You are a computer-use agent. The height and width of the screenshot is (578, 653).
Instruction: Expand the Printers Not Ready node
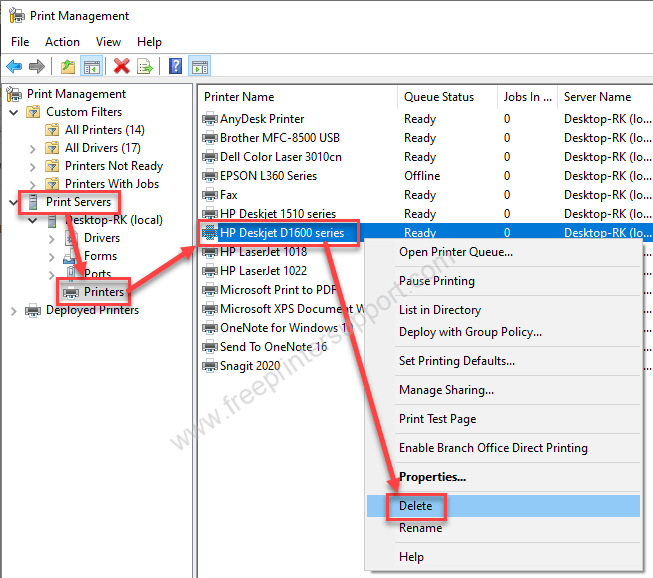(x=32, y=167)
